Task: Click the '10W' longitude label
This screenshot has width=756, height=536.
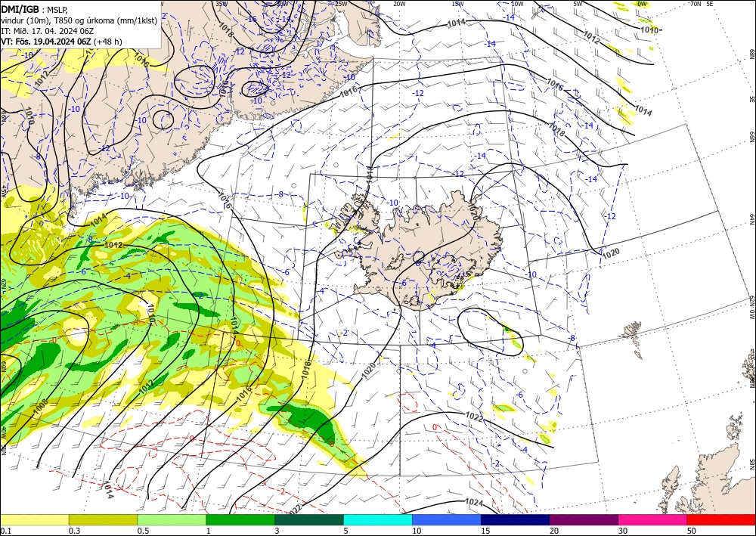Action: [x=517, y=3]
